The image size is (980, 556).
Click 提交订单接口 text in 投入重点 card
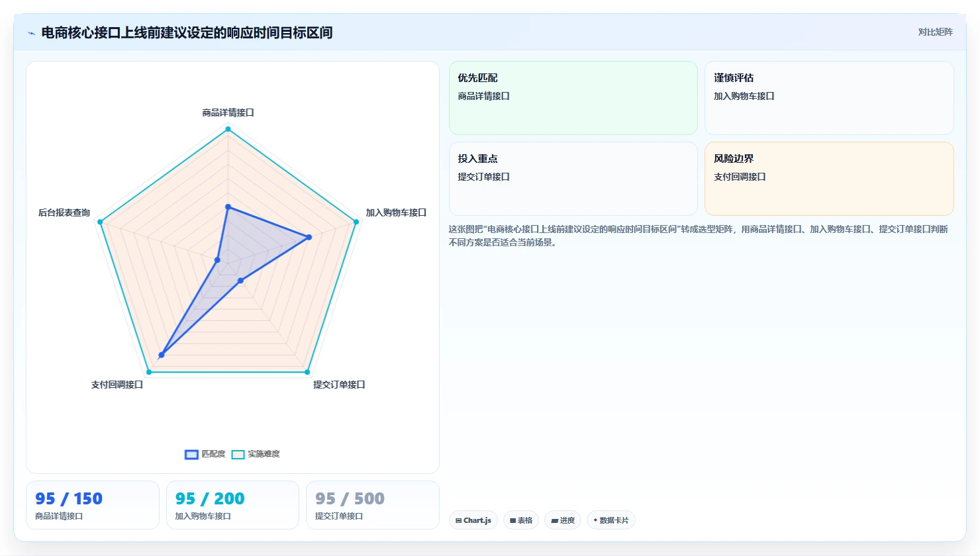(483, 177)
